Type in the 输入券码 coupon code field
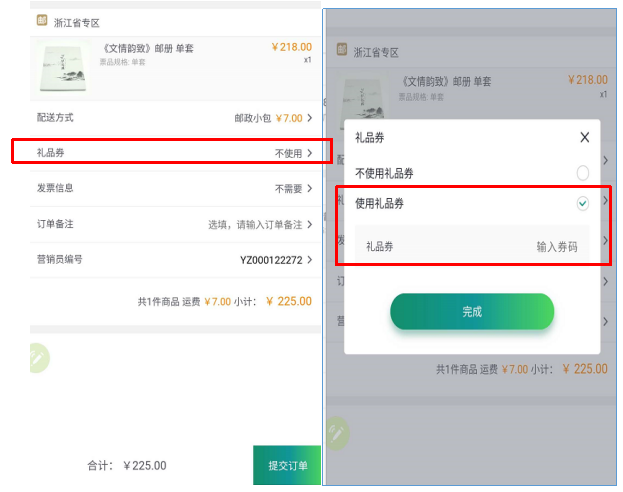This screenshot has width=623, height=492. tap(556, 246)
